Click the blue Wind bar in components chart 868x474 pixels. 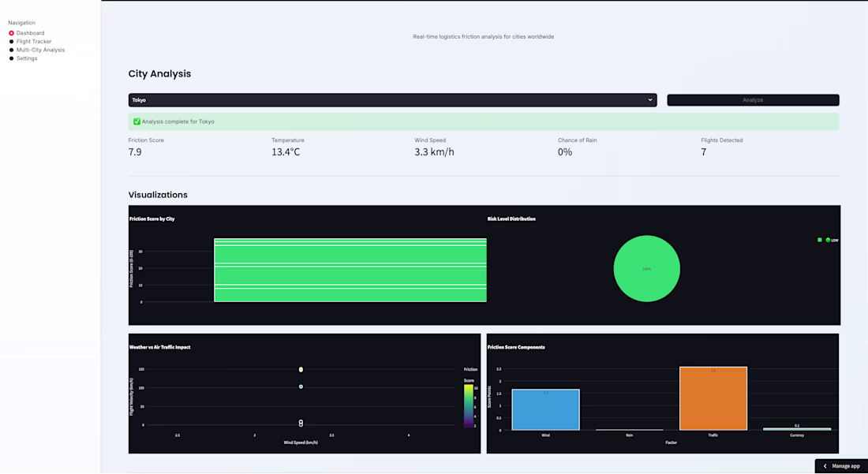pos(546,409)
